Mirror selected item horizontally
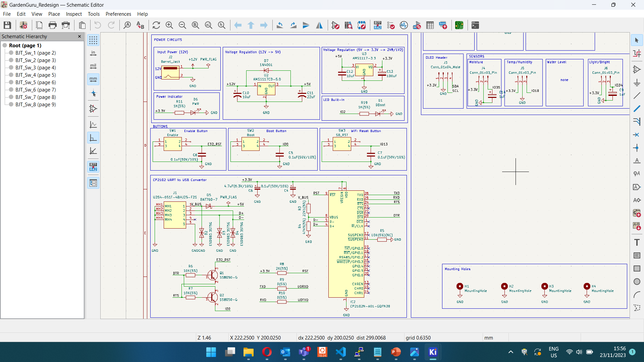The width and height of the screenshot is (644, 362). click(319, 25)
